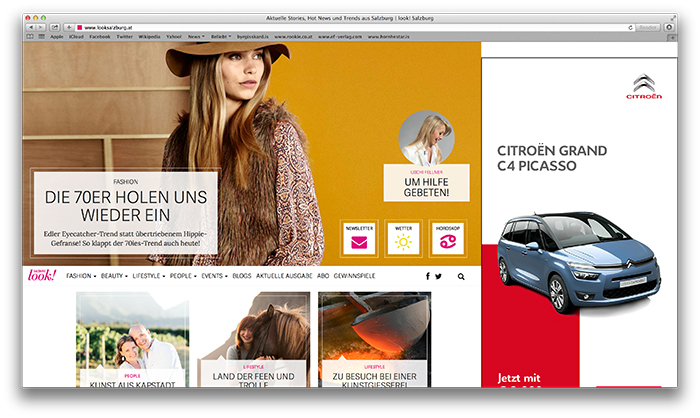Open the Horoskop zodiac icon
700x418 pixels.
pyautogui.click(x=448, y=238)
